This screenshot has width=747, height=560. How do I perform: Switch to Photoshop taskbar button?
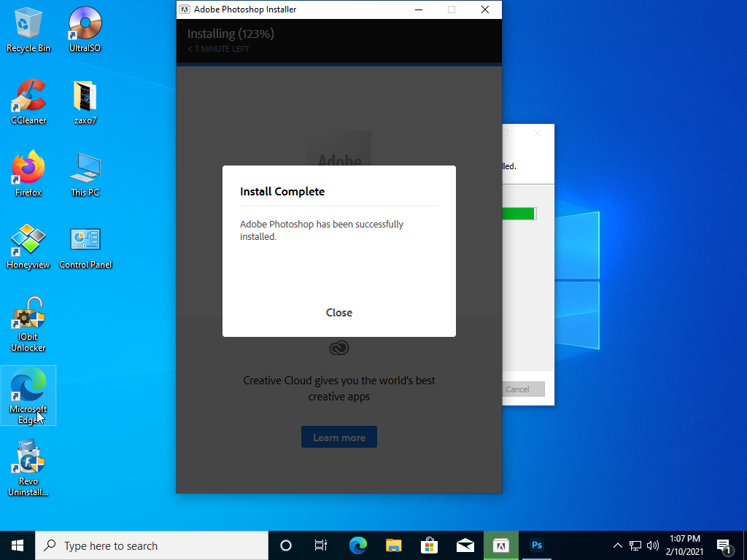pos(537,545)
